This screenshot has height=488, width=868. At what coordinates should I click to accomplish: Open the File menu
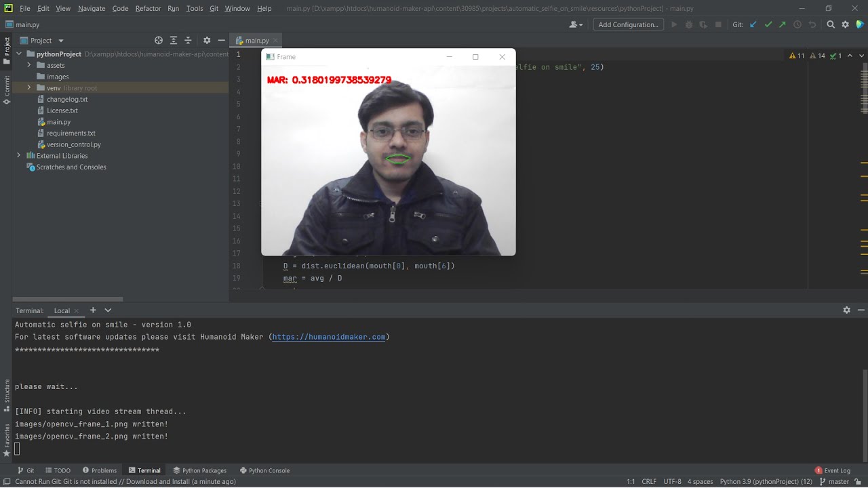pyautogui.click(x=25, y=8)
